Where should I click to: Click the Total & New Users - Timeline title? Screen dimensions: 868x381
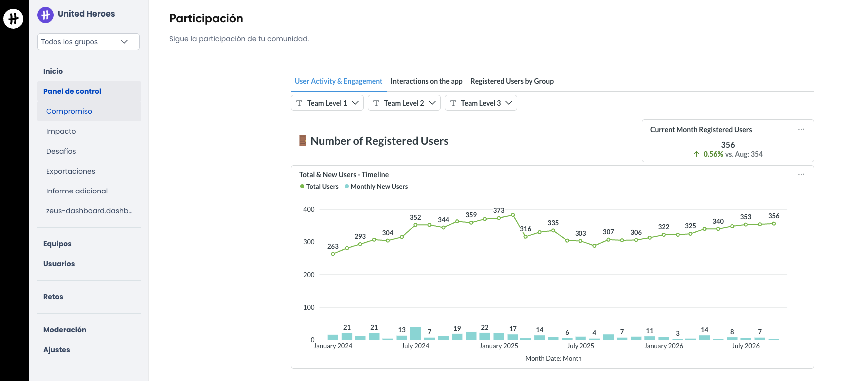click(x=344, y=175)
